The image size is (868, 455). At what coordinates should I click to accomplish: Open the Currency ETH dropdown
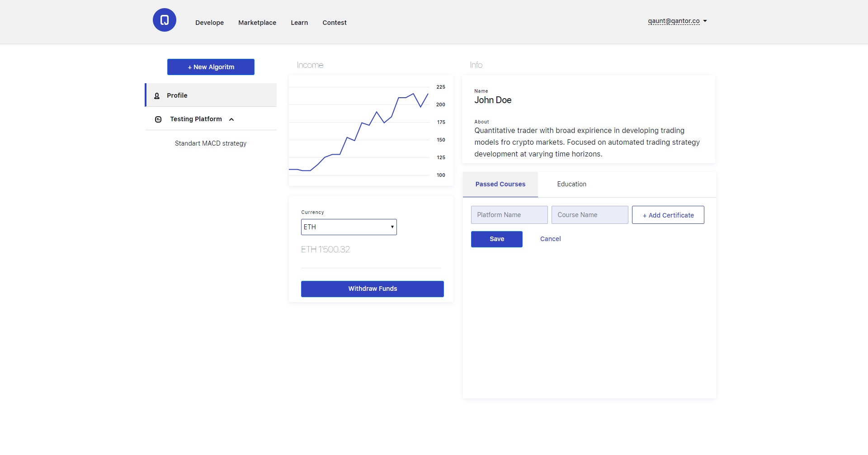tap(349, 227)
